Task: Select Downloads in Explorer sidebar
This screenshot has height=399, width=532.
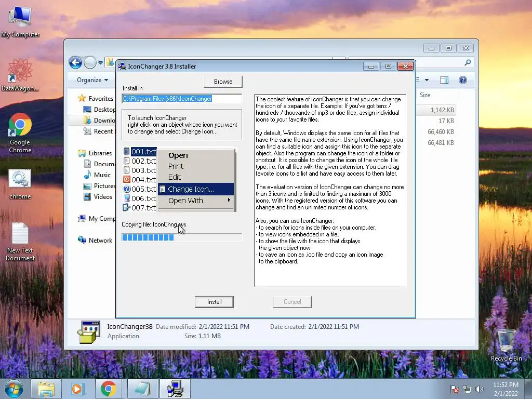Action: click(99, 120)
